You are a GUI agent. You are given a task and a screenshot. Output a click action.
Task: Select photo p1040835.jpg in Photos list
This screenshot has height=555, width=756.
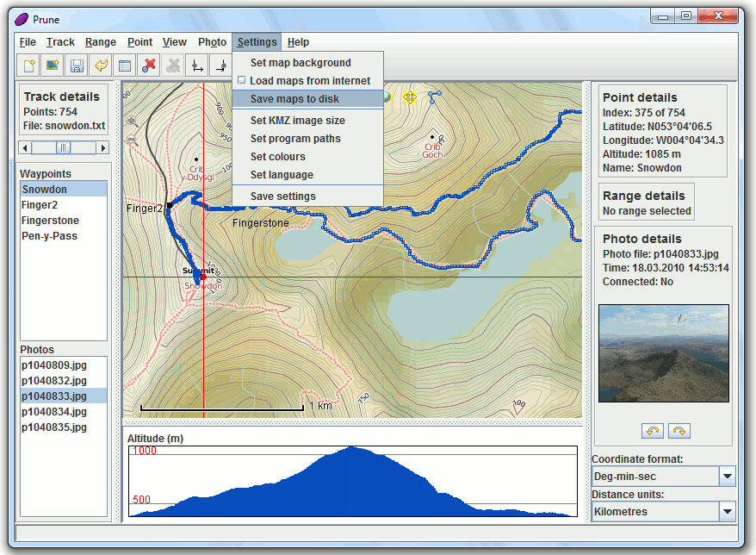54,427
